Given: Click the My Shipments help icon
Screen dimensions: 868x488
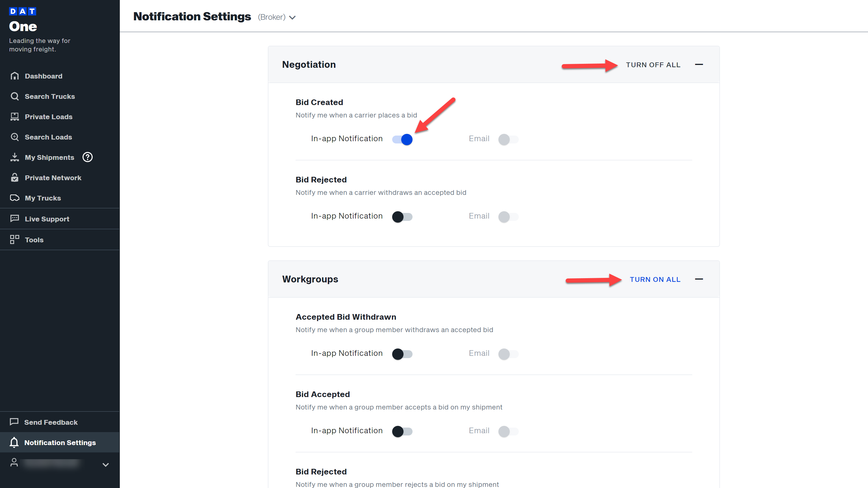Looking at the screenshot, I should (87, 157).
